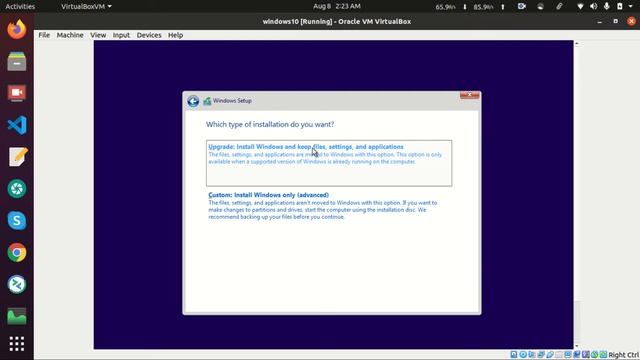Expand the VirtualBoxVM app menu
The image size is (640, 360).
[86, 7]
